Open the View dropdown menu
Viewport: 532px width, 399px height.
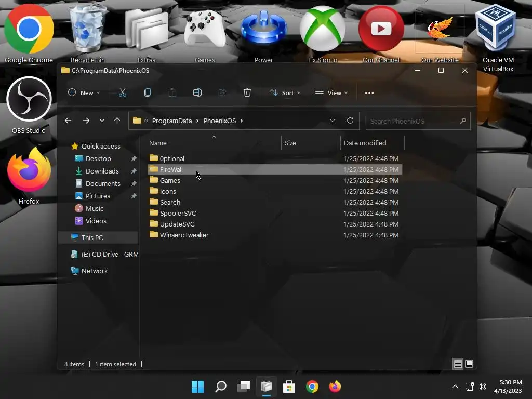(x=331, y=92)
